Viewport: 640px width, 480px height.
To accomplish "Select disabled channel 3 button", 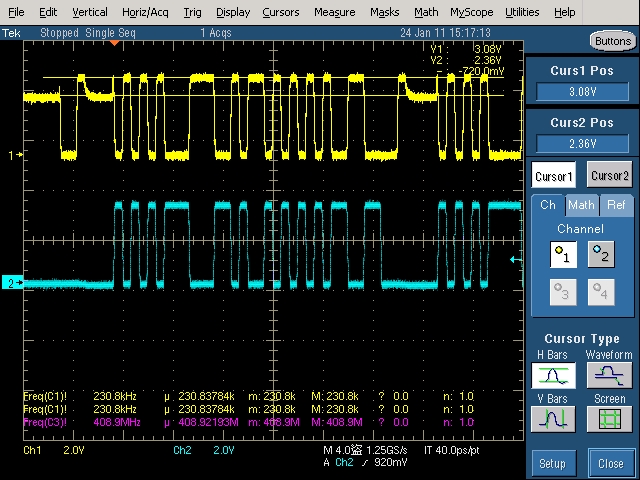I will (563, 292).
